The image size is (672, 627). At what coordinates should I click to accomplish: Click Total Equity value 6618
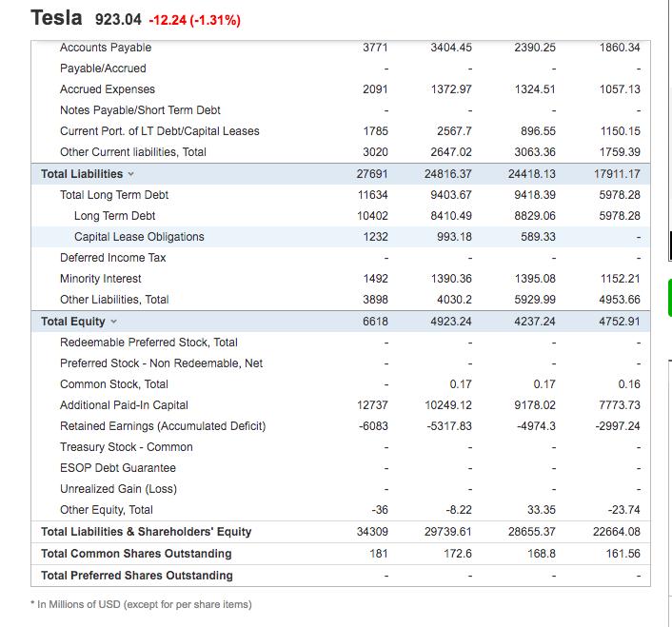375,322
